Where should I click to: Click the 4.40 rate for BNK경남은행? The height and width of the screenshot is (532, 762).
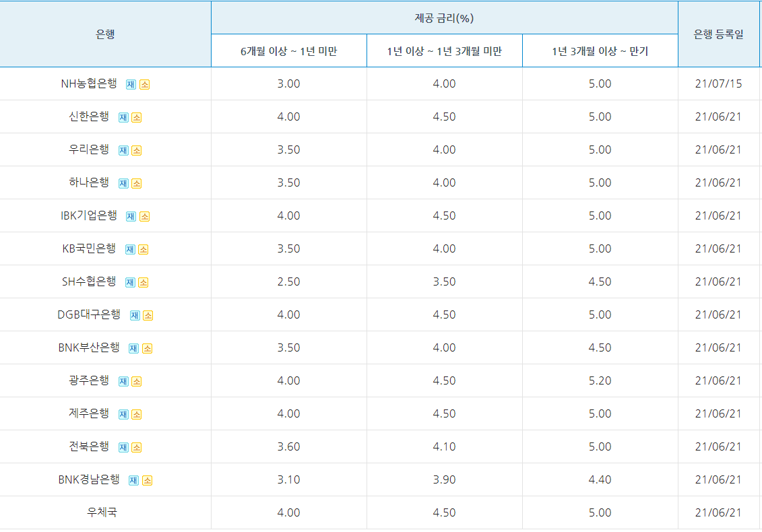click(600, 480)
